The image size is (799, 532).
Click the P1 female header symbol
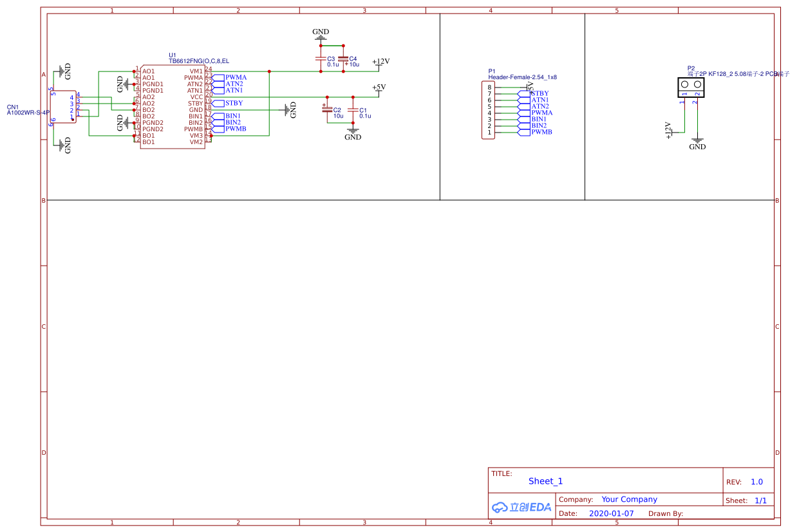[489, 110]
